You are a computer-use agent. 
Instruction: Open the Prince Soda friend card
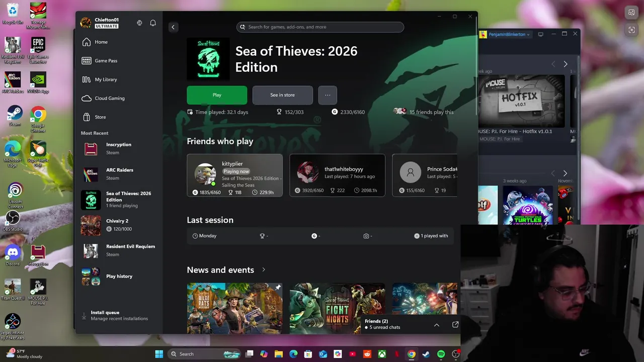click(x=425, y=175)
